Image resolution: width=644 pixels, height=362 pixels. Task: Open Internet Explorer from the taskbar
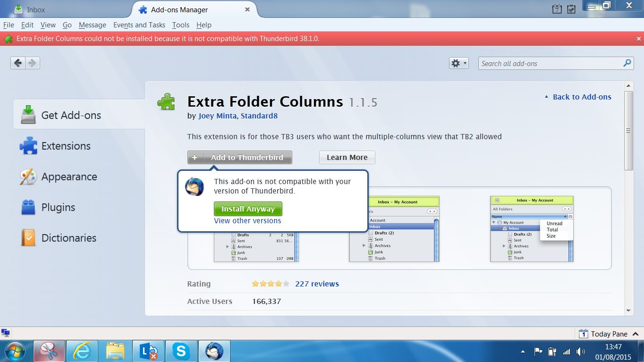click(82, 351)
